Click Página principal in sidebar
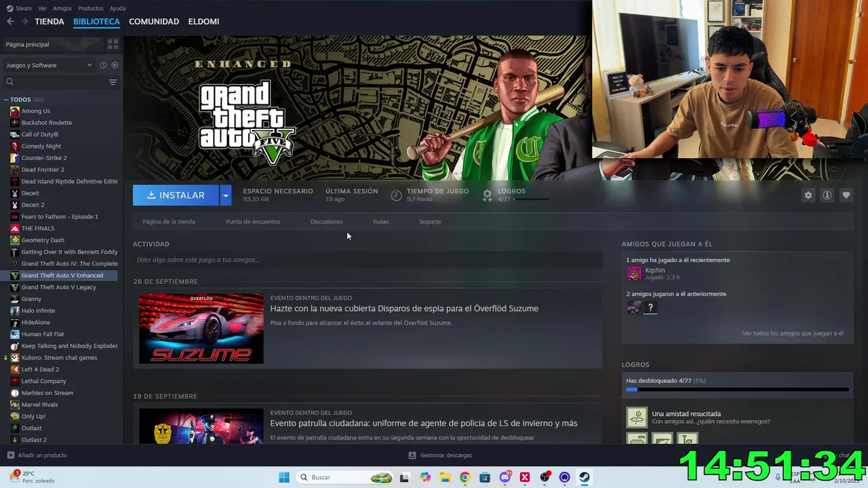Image resolution: width=868 pixels, height=488 pixels. (x=53, y=44)
